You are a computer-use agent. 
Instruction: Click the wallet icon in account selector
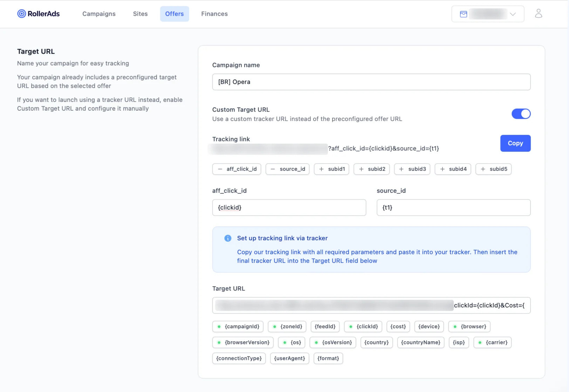(464, 14)
